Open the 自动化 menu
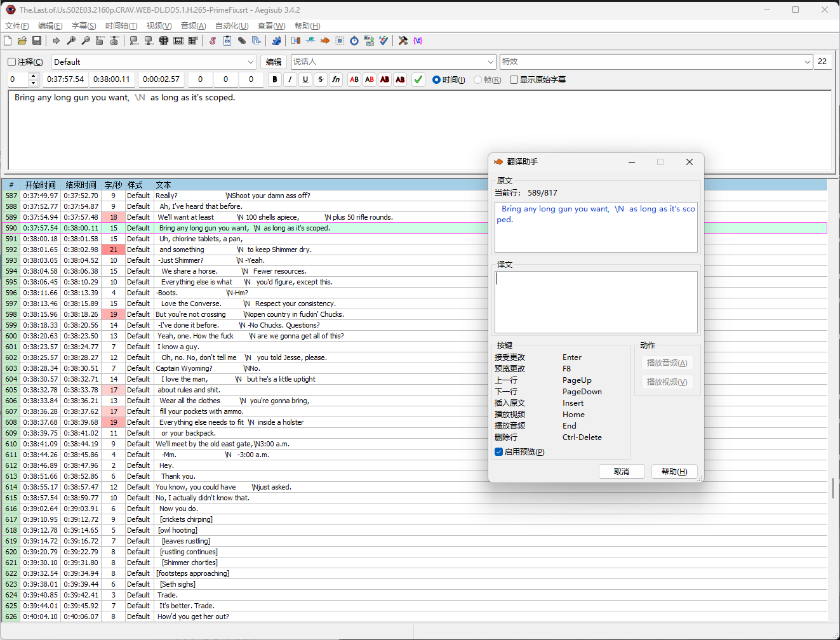840x640 pixels. (x=232, y=26)
